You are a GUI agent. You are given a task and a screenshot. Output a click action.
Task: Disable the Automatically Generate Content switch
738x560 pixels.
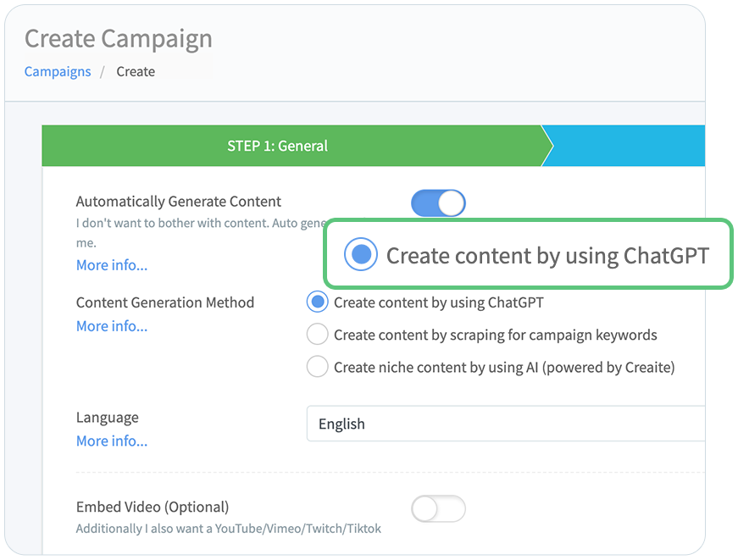438,202
